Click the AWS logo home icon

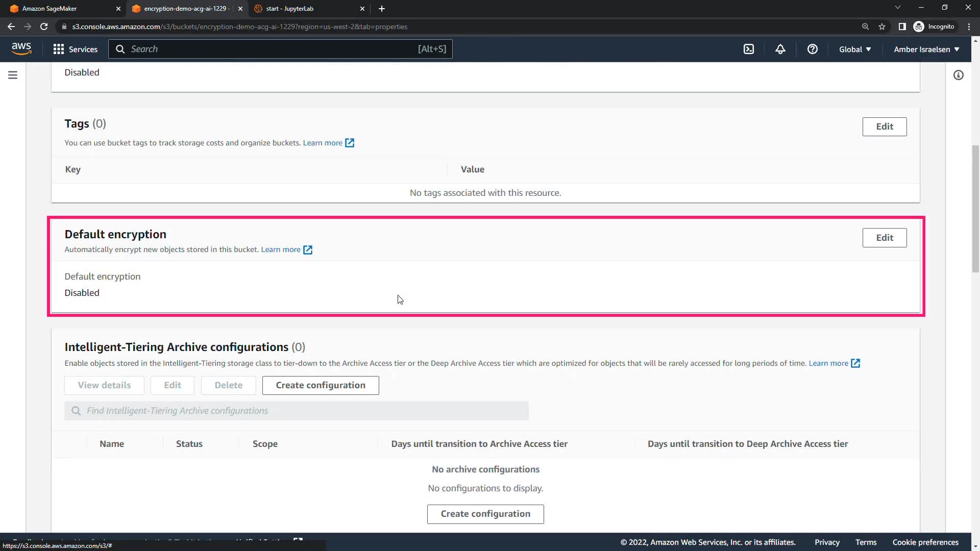(21, 48)
